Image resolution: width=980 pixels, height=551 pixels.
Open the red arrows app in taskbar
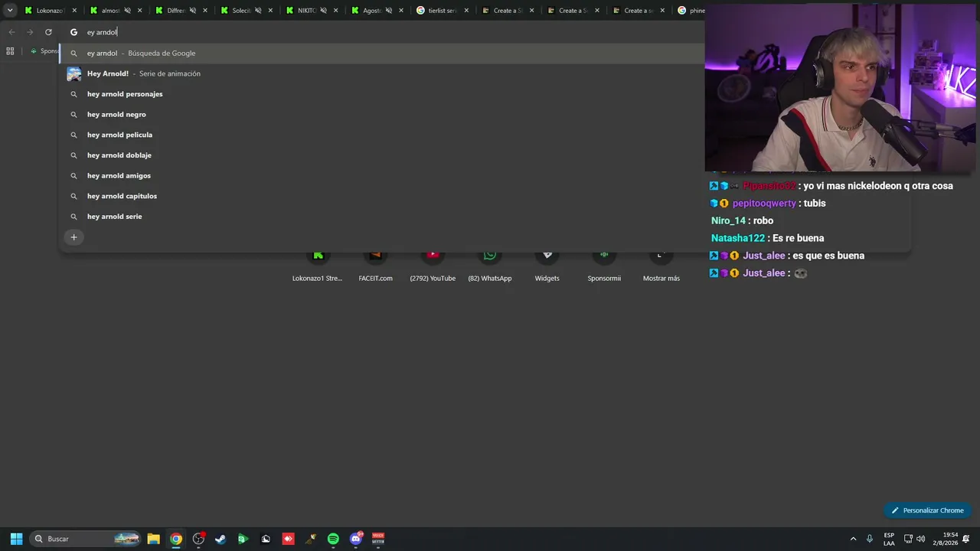pos(288,539)
